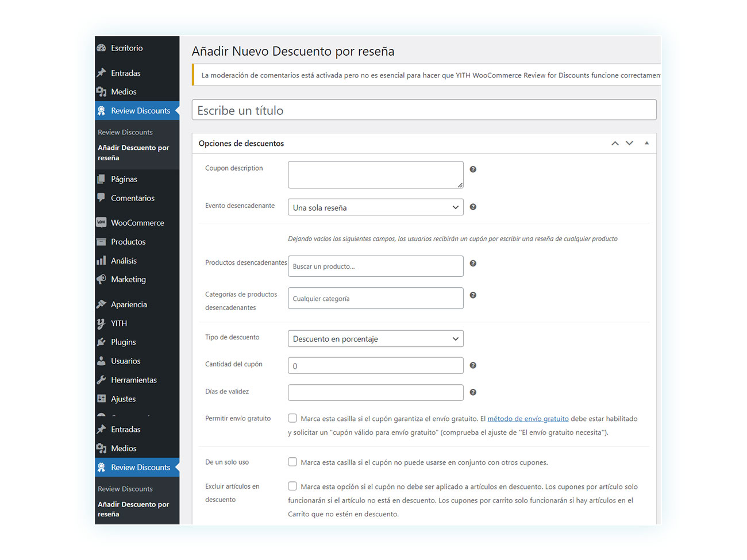Open the Evento desencadenante dropdown
The height and width of the screenshot is (560, 747).
(375, 207)
